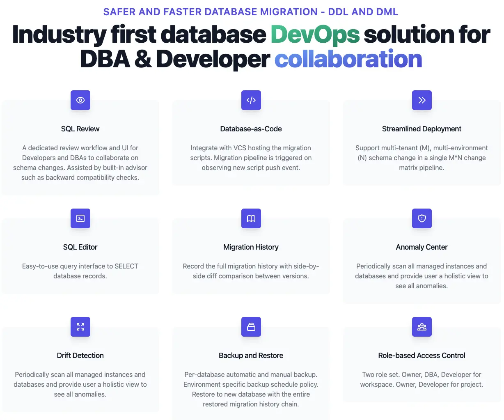This screenshot has width=504, height=420.
Task: Click the Role-based Access Control heading
Action: pos(422,356)
